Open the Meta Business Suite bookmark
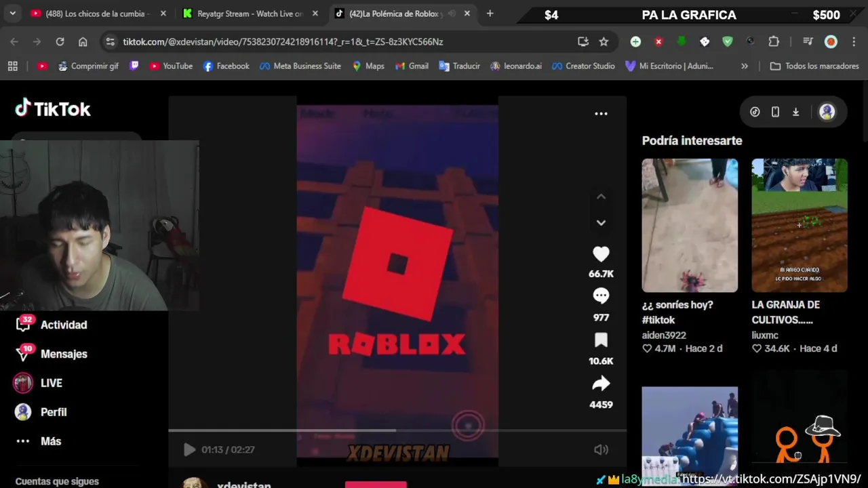This screenshot has width=868, height=488. point(300,66)
